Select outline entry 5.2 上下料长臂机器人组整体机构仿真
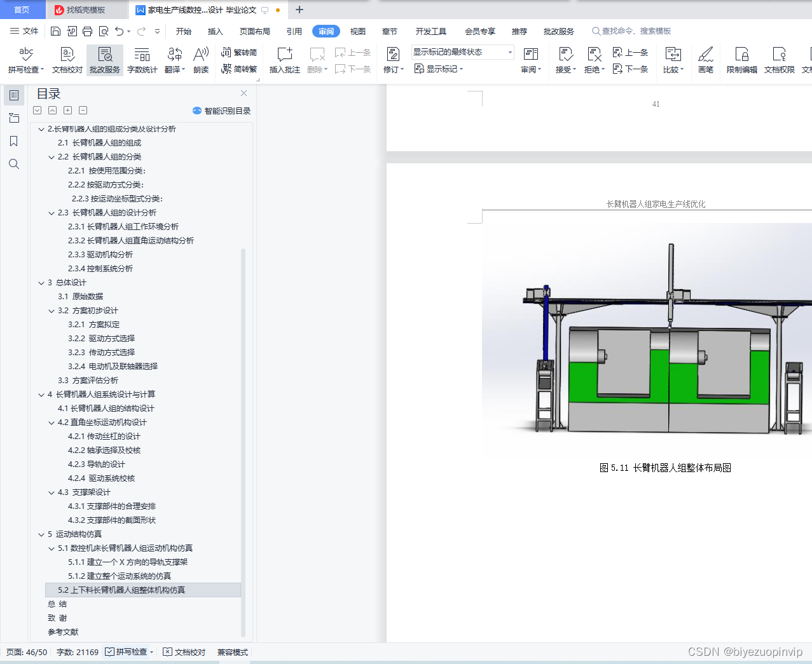This screenshot has width=812, height=664. coord(143,590)
